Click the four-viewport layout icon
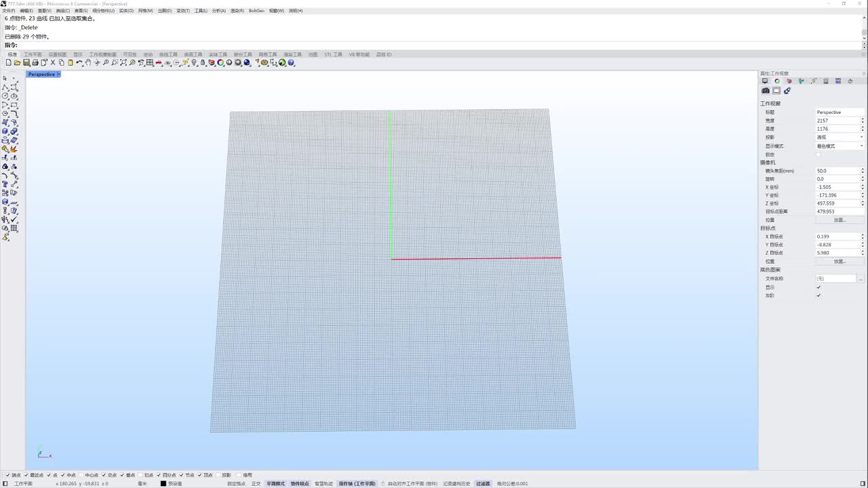The width and height of the screenshot is (868, 488). pyautogui.click(x=150, y=62)
